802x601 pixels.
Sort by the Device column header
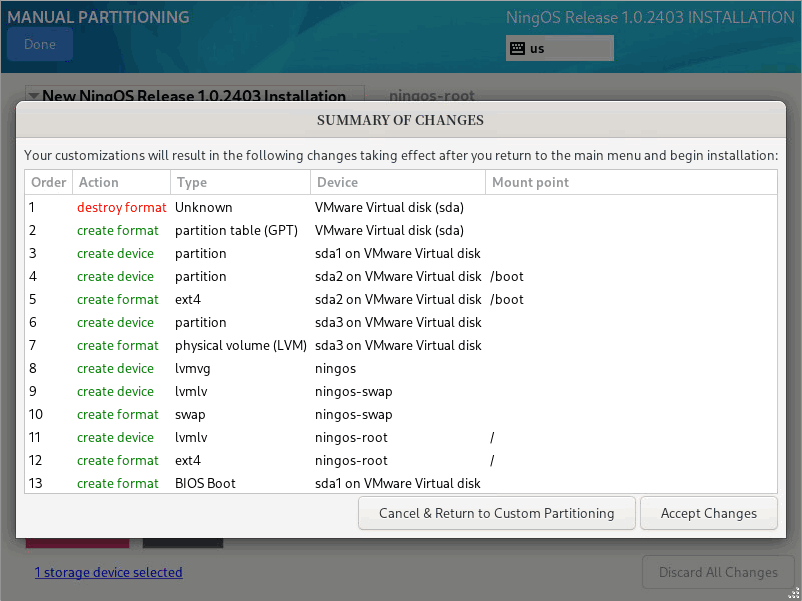coord(398,182)
